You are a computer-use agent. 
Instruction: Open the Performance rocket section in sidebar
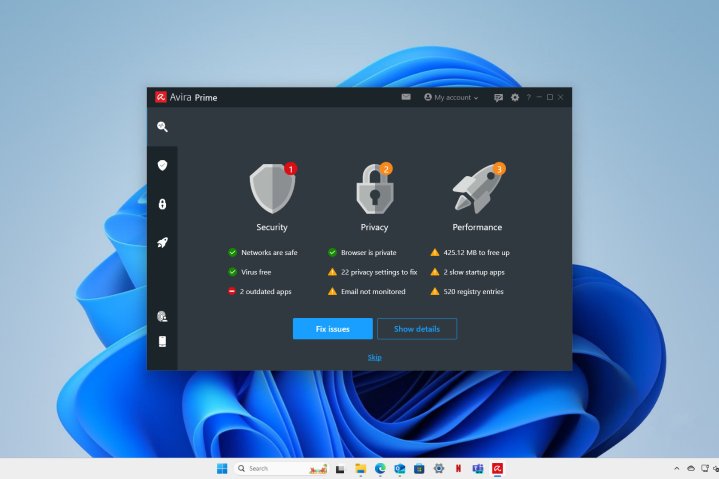coord(162,242)
